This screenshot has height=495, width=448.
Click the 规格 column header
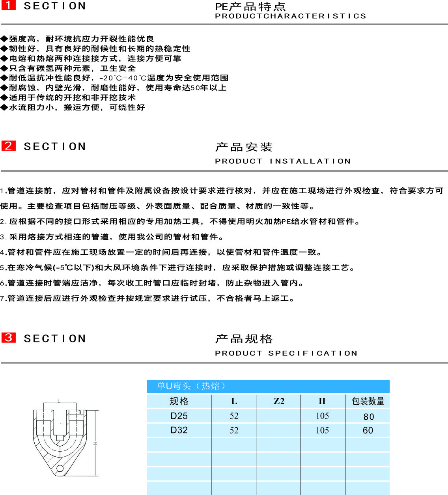pos(179,401)
